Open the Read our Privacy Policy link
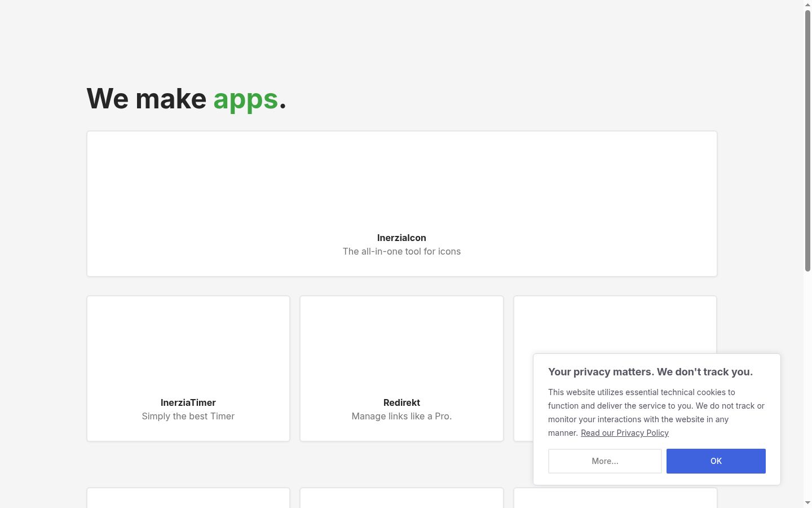 (625, 433)
